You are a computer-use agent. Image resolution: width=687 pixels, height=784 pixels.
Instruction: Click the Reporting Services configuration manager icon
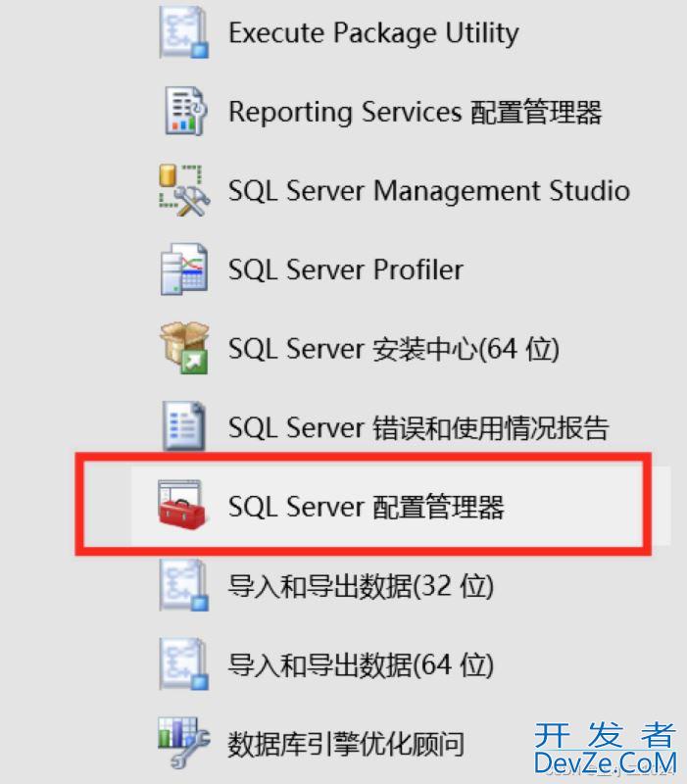[183, 111]
